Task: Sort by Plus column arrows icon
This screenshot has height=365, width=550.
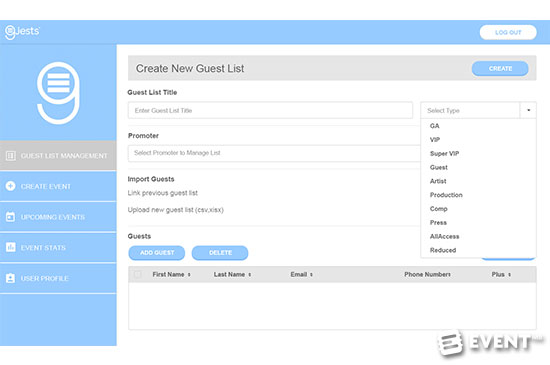Action: (x=509, y=275)
